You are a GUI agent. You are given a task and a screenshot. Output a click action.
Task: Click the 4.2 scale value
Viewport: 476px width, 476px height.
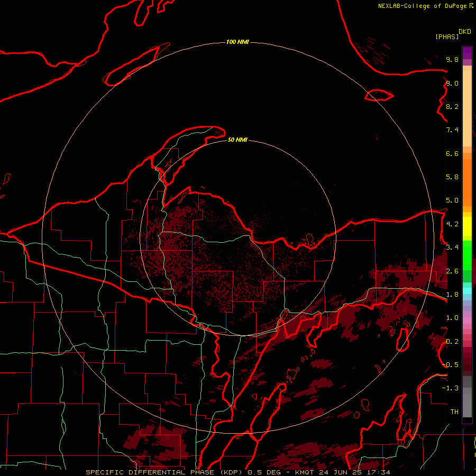point(452,224)
